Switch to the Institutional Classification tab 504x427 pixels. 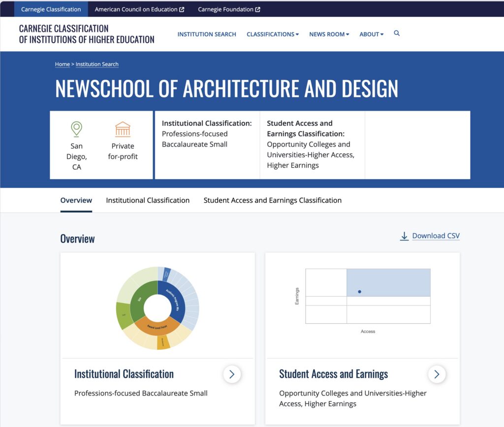point(148,200)
